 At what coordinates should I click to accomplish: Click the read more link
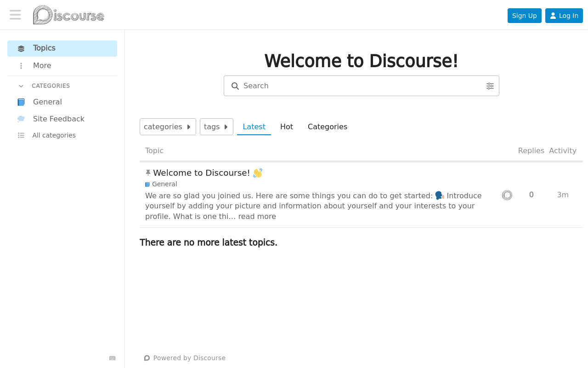click(x=257, y=217)
